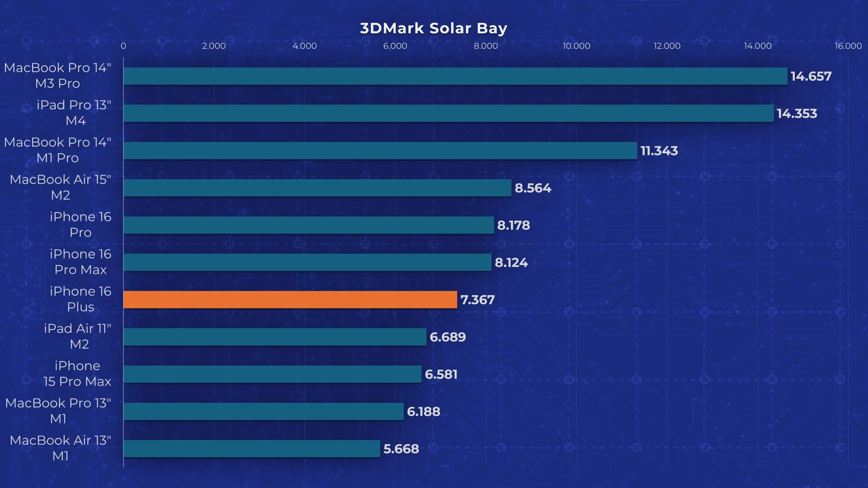Click the orange iPhone 16 Plus bar
The height and width of the screenshot is (488, 868).
(290, 300)
